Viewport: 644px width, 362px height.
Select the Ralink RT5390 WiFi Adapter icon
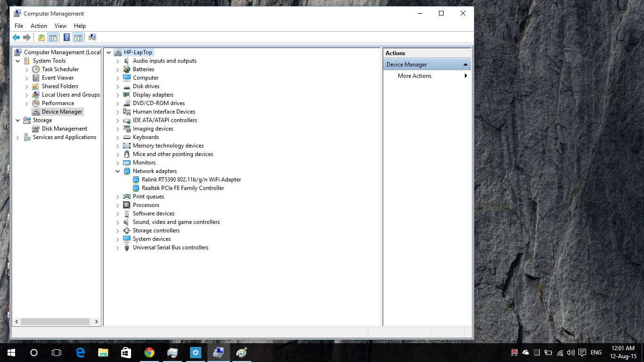point(136,180)
